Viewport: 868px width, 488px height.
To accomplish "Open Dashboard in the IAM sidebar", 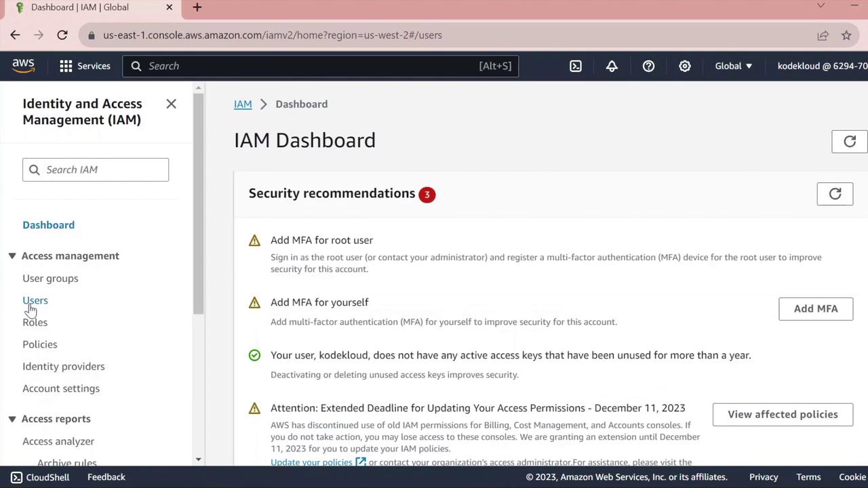I will (x=48, y=225).
